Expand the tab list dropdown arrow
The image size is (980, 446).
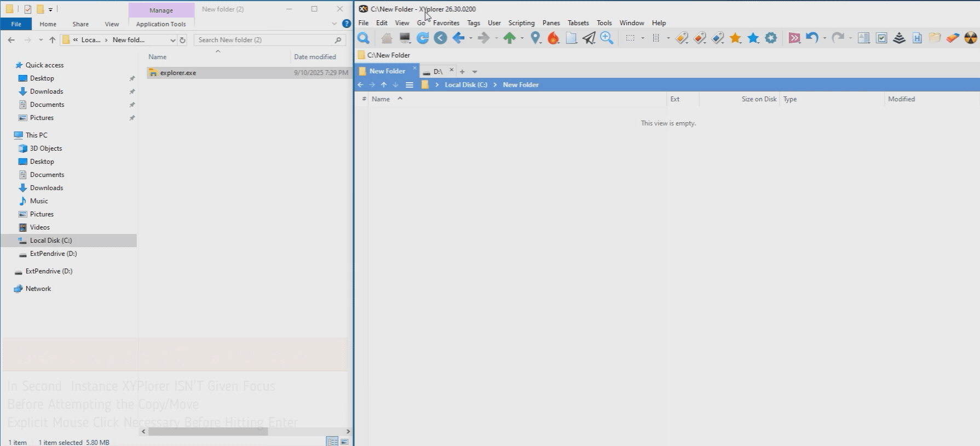tap(475, 72)
